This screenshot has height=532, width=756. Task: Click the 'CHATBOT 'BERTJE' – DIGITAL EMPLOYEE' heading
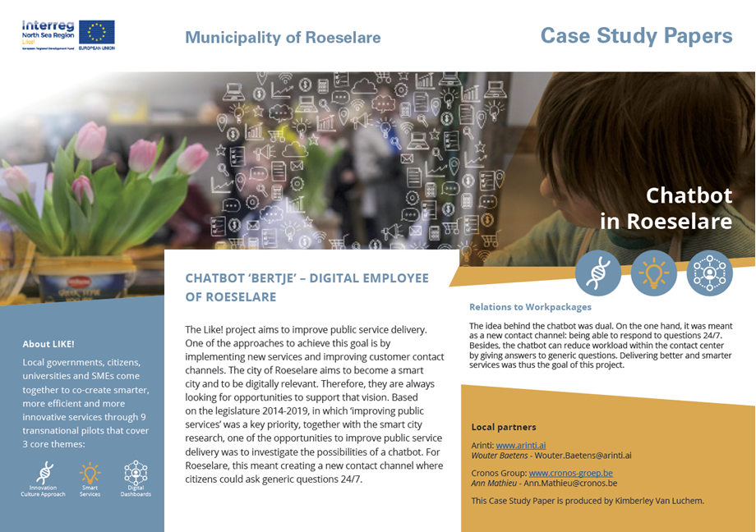307,278
